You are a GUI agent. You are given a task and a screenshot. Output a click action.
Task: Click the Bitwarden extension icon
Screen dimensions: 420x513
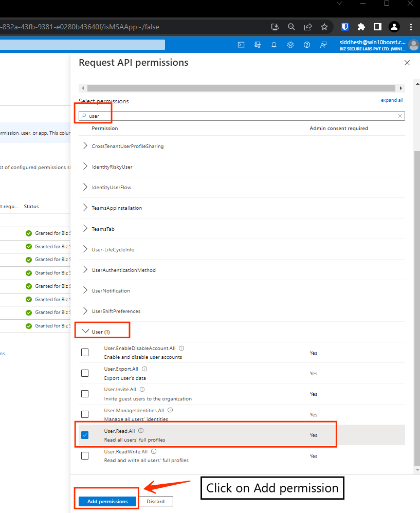point(345,27)
